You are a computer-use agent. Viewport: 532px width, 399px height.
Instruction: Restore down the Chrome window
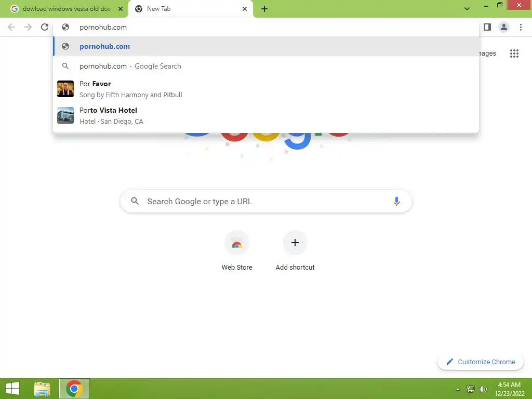click(499, 5)
